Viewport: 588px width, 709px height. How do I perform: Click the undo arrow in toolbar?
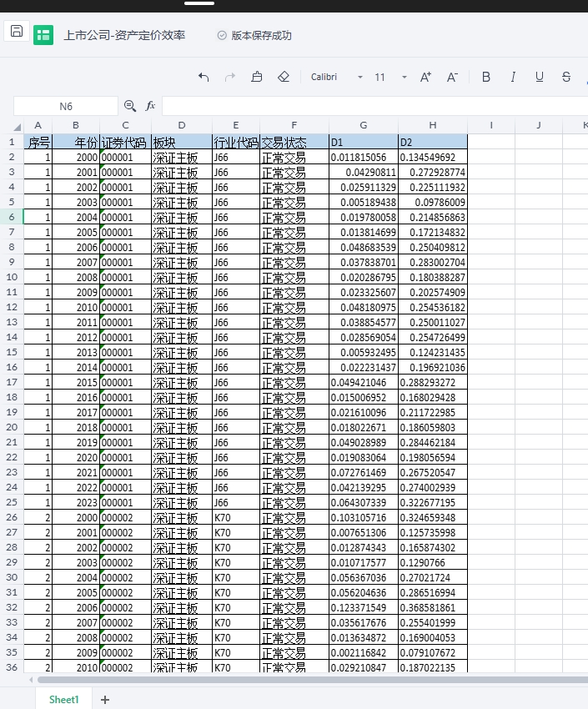pos(204,78)
